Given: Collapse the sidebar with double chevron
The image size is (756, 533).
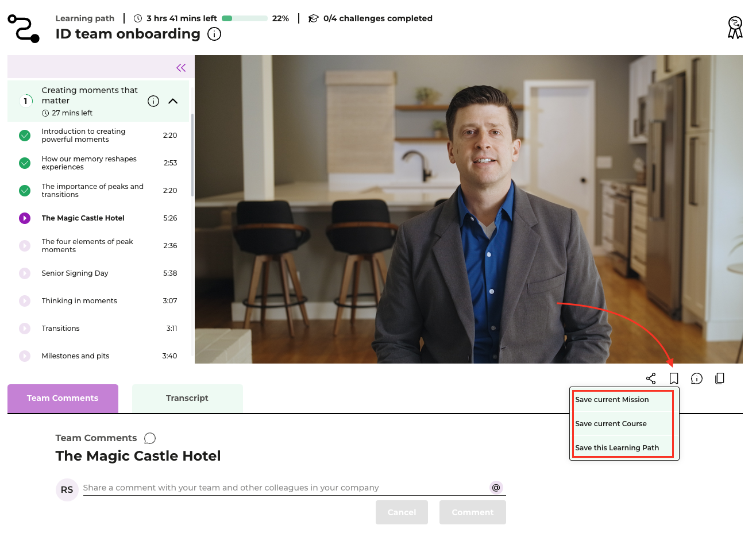Looking at the screenshot, I should click(x=181, y=68).
